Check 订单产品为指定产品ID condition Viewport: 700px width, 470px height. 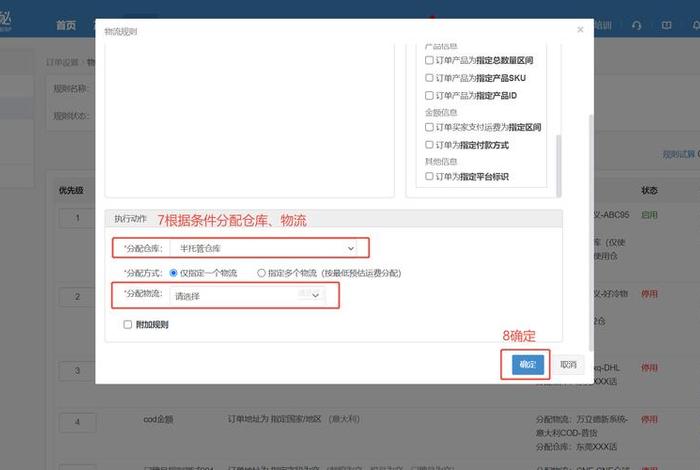point(429,96)
